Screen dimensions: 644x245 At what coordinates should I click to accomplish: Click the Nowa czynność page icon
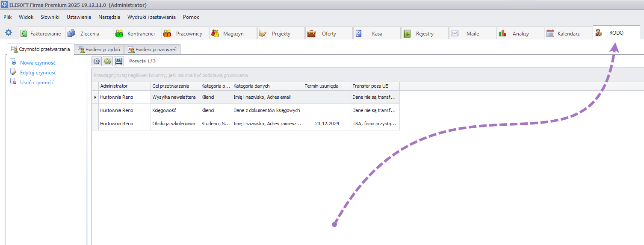tap(13, 62)
